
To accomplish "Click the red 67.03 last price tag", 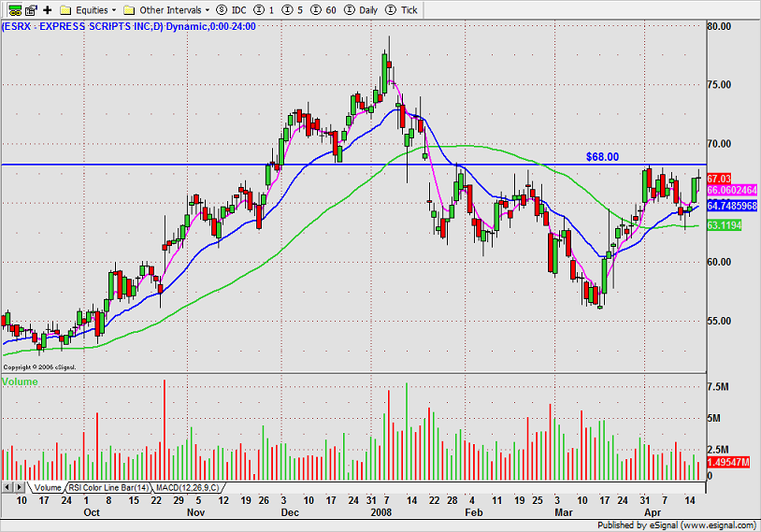I will click(719, 180).
